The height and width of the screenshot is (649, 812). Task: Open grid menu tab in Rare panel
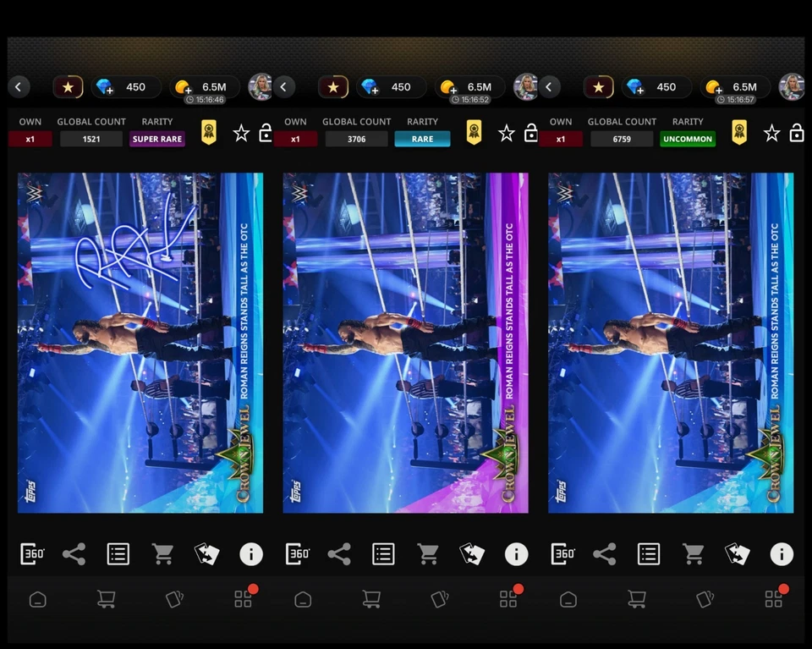(508, 599)
